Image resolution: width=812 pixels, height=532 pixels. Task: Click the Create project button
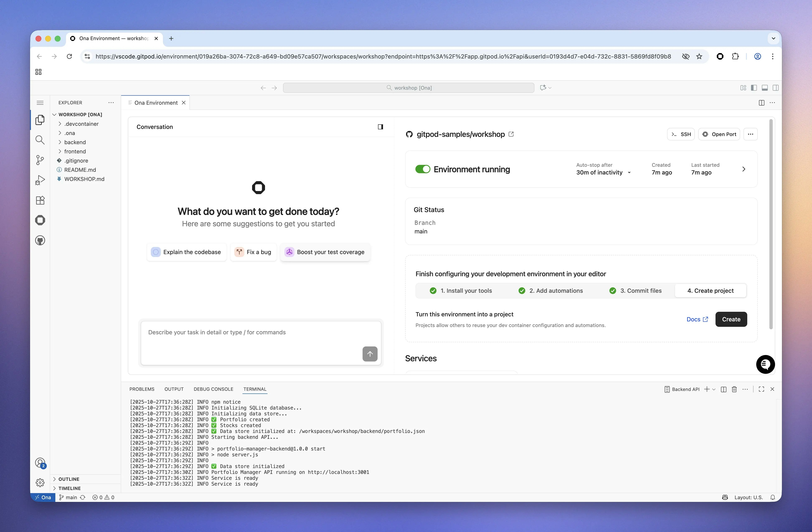tap(731, 319)
